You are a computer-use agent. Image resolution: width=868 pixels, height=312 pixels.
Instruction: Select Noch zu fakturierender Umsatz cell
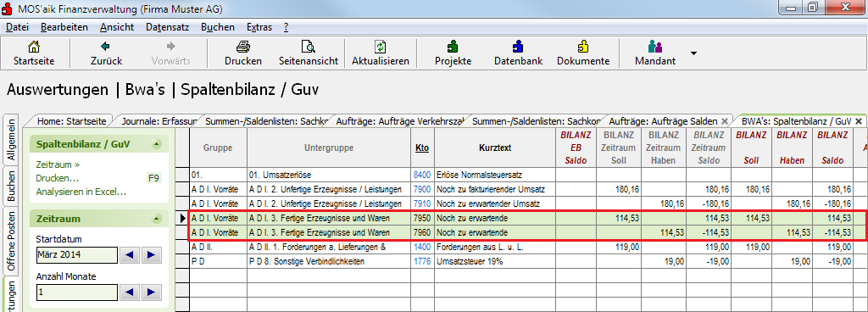[x=495, y=189]
